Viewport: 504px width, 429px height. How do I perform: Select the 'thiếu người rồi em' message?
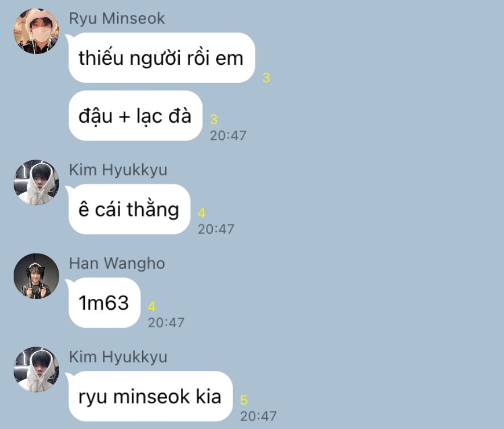point(162,58)
